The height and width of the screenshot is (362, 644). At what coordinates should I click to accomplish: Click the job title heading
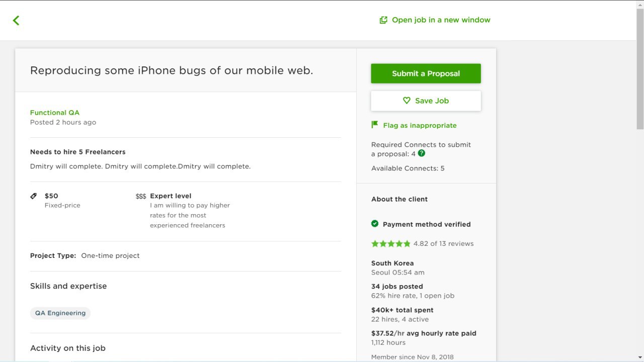pyautogui.click(x=172, y=70)
